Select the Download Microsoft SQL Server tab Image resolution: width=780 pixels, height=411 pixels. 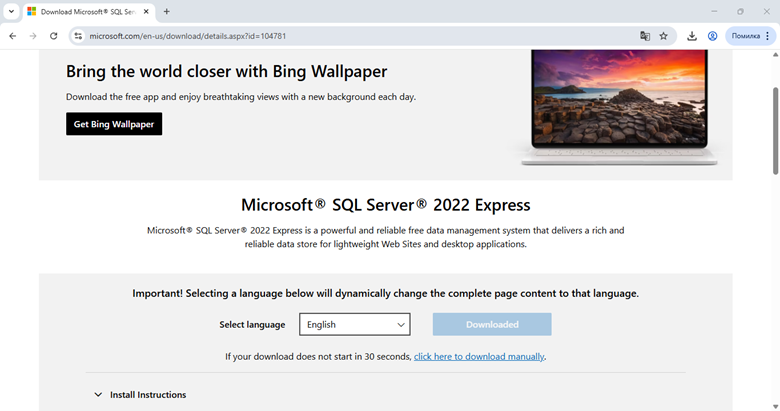point(89,11)
